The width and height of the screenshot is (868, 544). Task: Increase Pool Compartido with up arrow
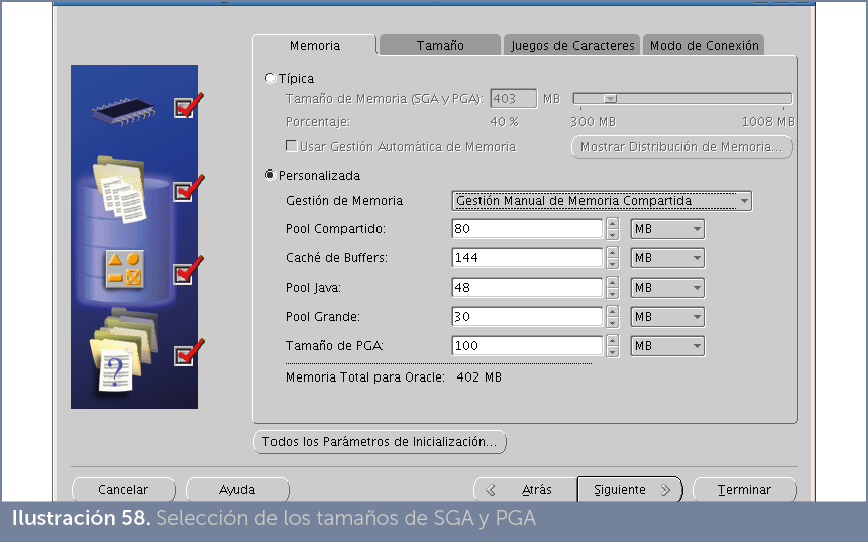coord(613,224)
